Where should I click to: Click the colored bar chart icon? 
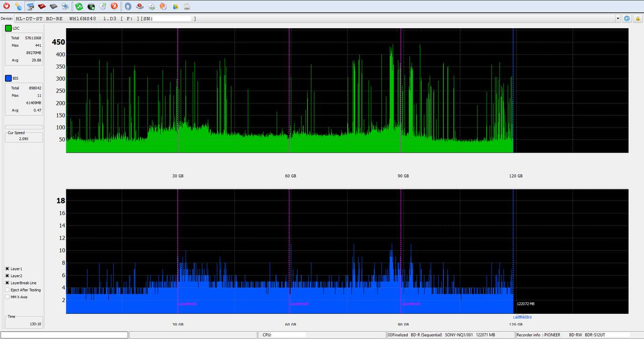(x=175, y=7)
